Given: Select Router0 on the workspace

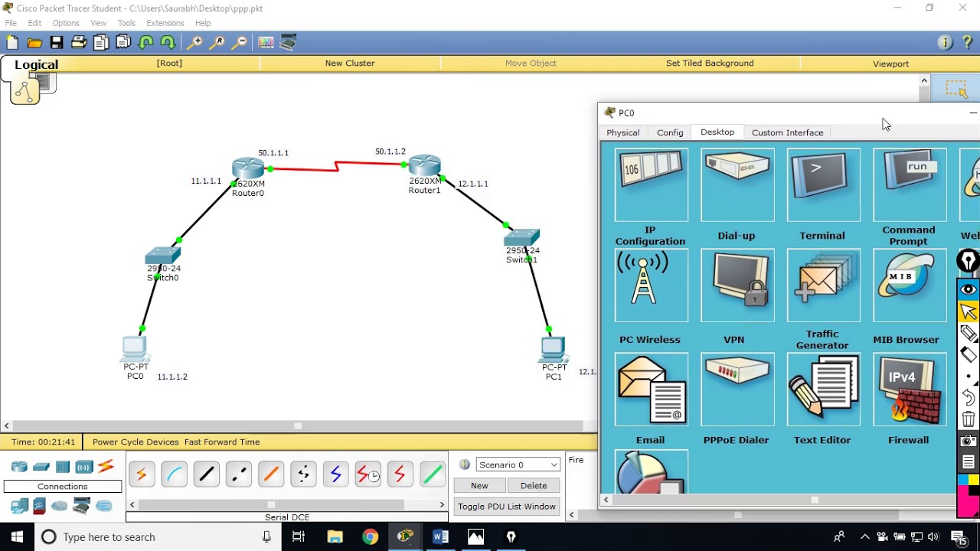Looking at the screenshot, I should pyautogui.click(x=248, y=169).
